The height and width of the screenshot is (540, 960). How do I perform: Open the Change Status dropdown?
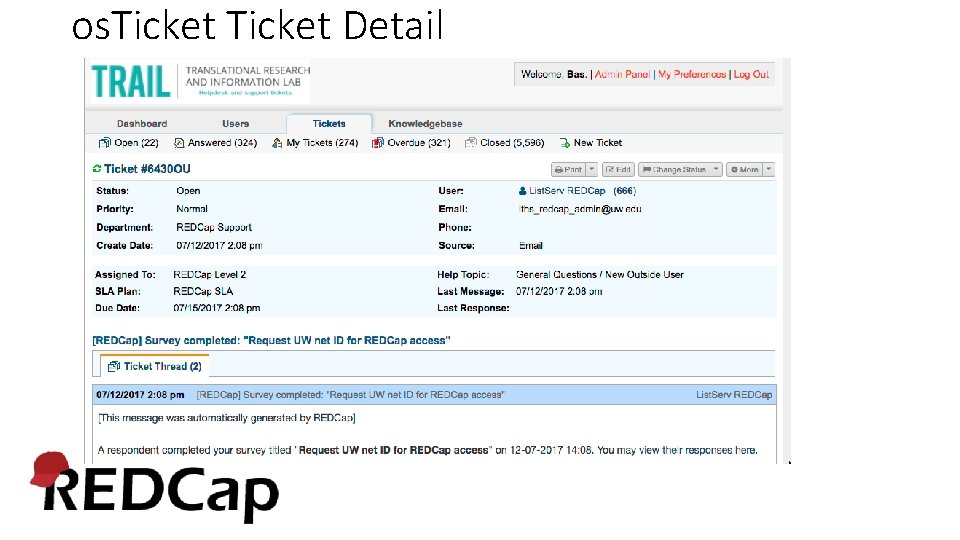point(680,170)
